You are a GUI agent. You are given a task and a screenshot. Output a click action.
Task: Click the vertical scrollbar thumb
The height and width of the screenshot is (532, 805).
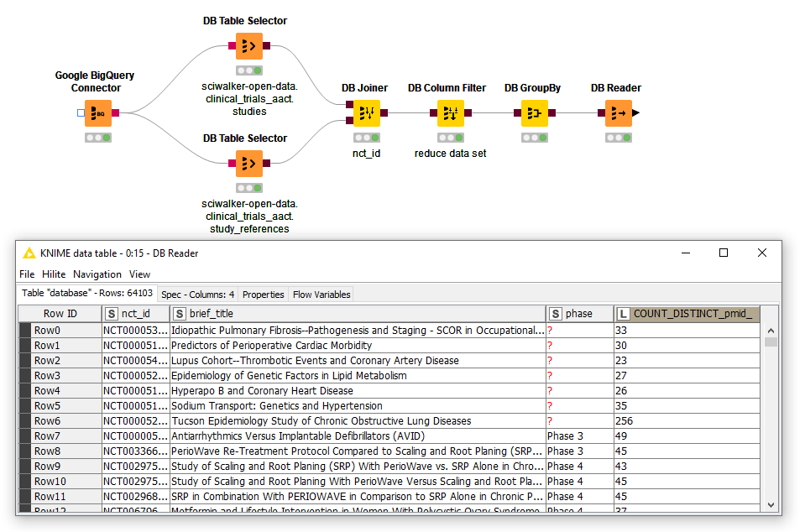[x=771, y=342]
